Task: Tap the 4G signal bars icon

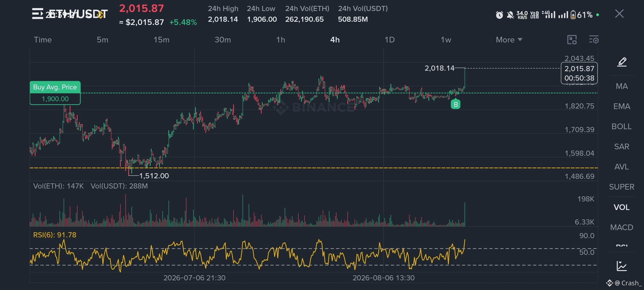Action: click(x=549, y=15)
